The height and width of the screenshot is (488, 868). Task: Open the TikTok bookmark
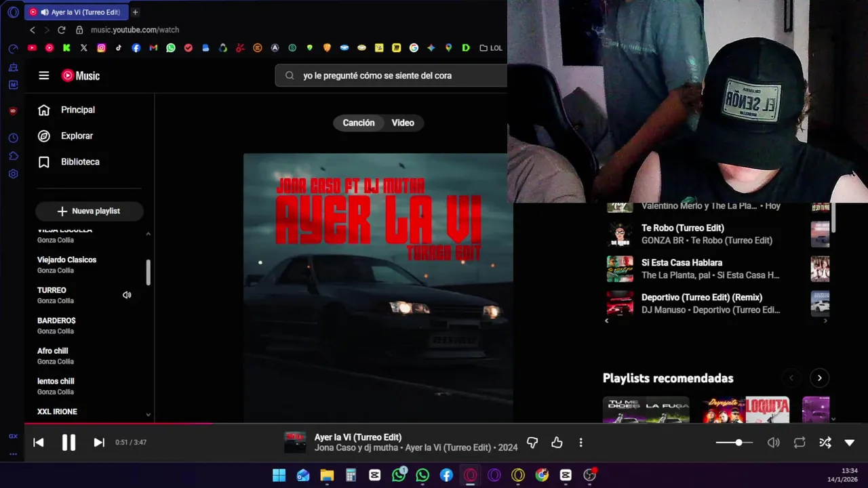pyautogui.click(x=119, y=48)
